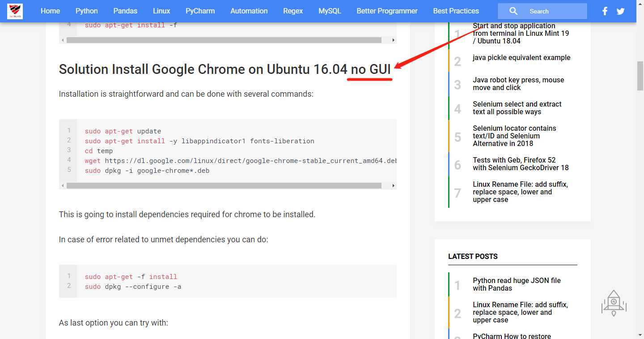The image size is (644, 339).
Task: Open the MySQL menu item
Action: (x=330, y=11)
